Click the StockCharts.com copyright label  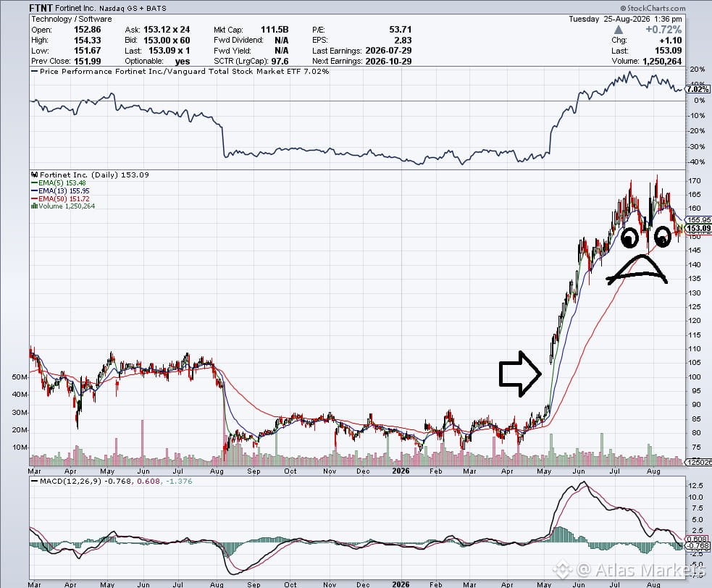click(653, 8)
